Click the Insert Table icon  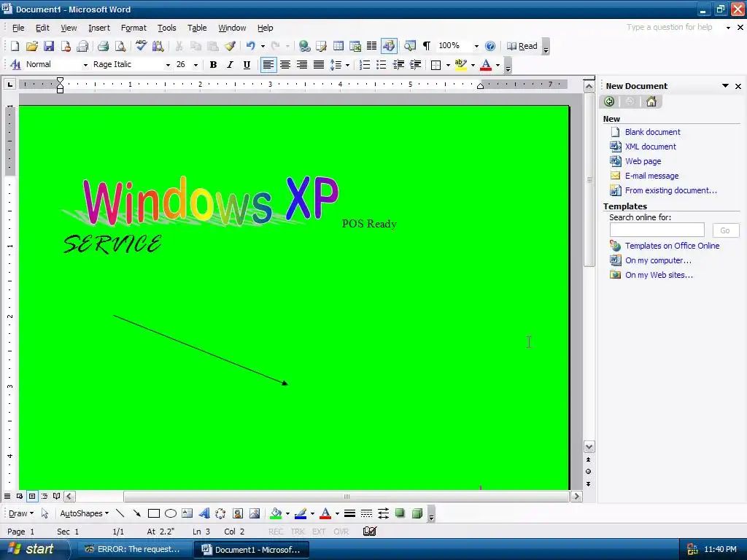click(338, 46)
